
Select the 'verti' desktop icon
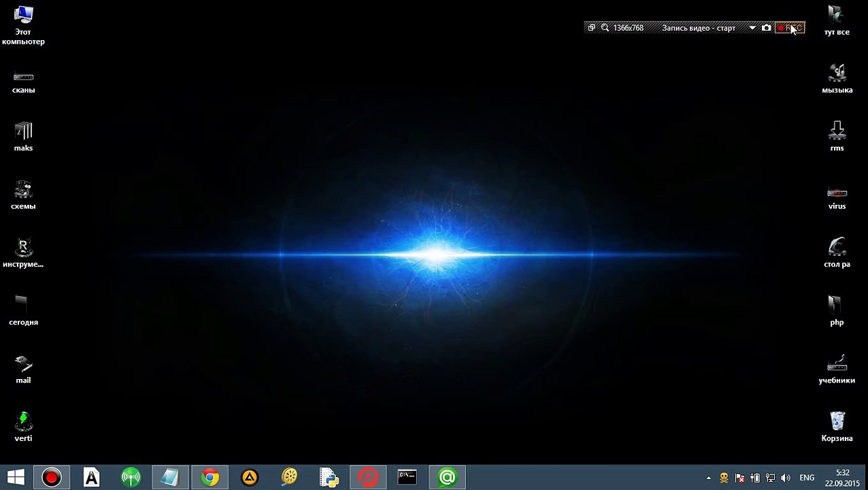pyautogui.click(x=23, y=427)
